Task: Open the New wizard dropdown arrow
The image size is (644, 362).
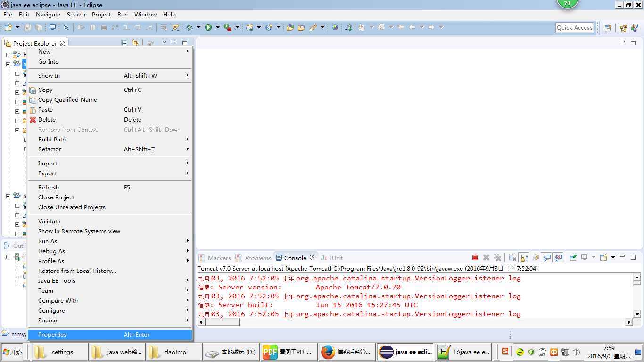Action: pyautogui.click(x=17, y=28)
